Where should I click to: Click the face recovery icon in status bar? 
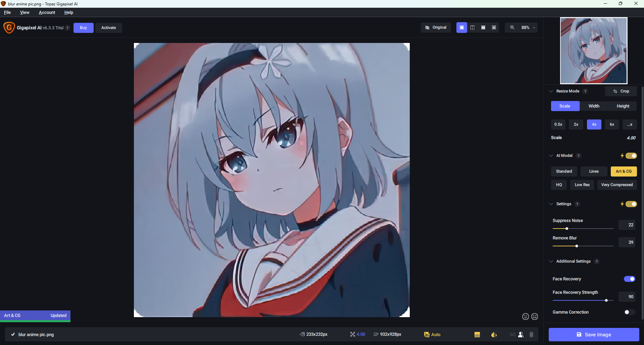click(x=521, y=334)
